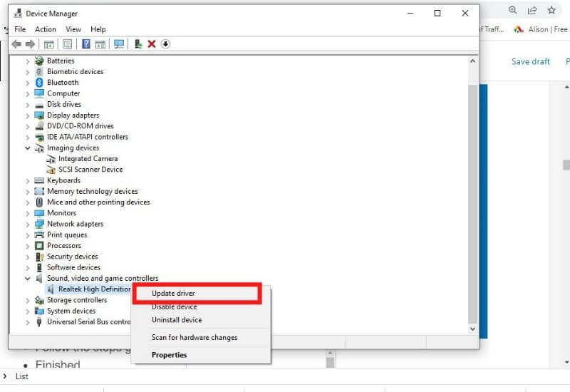The image size is (570, 392).
Task: Expand the Display adapters node
Action: [28, 115]
